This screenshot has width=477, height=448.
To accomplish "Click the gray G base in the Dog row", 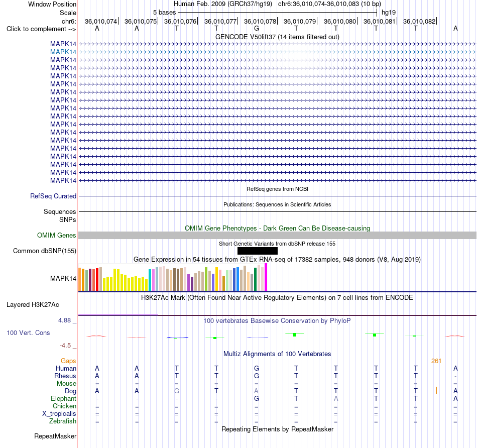I will (177, 391).
